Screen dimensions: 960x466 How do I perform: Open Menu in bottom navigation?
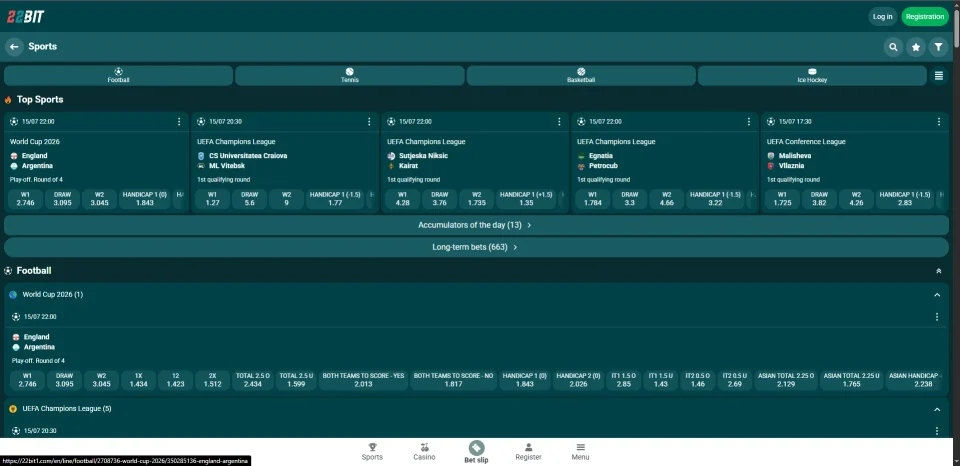(x=580, y=452)
